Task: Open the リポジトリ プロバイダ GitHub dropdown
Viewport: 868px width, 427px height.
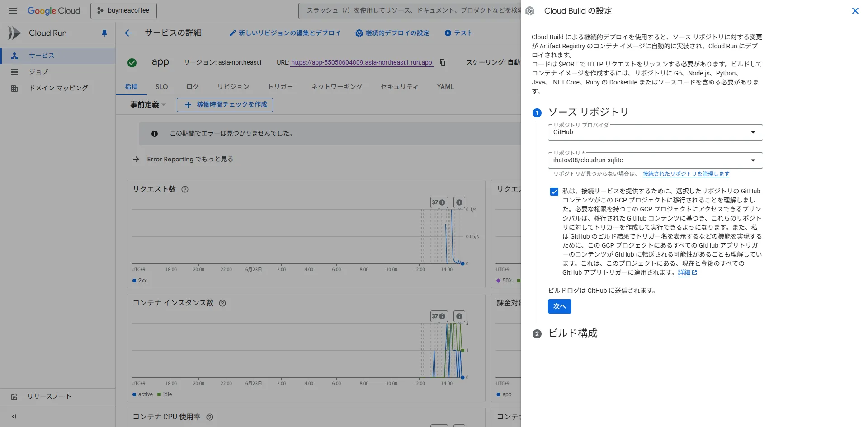Action: [655, 132]
